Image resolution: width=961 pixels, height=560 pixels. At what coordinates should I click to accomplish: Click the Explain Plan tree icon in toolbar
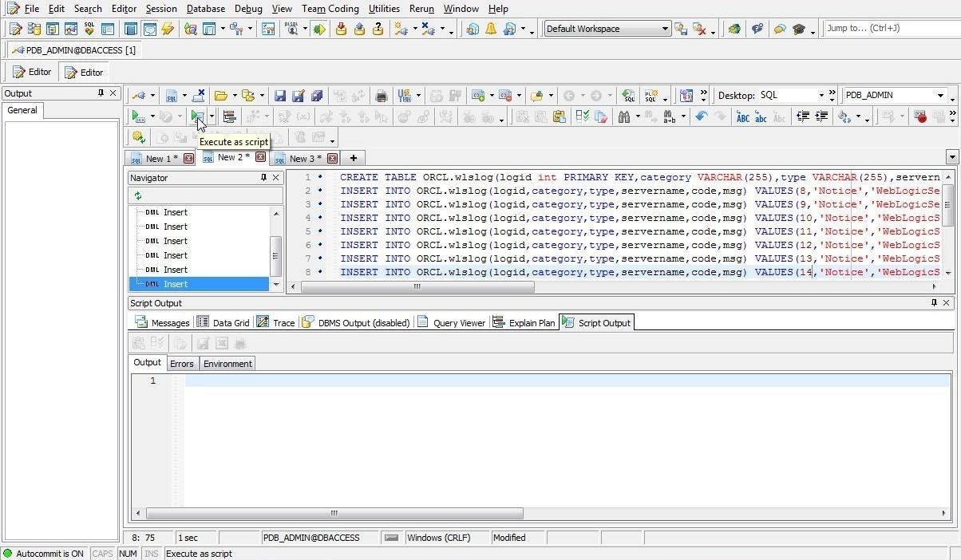click(229, 116)
